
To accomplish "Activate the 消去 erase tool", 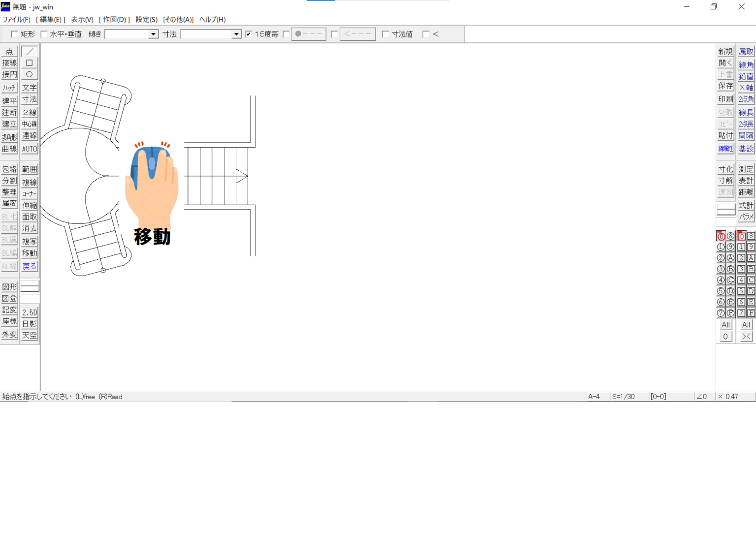I will click(30, 228).
